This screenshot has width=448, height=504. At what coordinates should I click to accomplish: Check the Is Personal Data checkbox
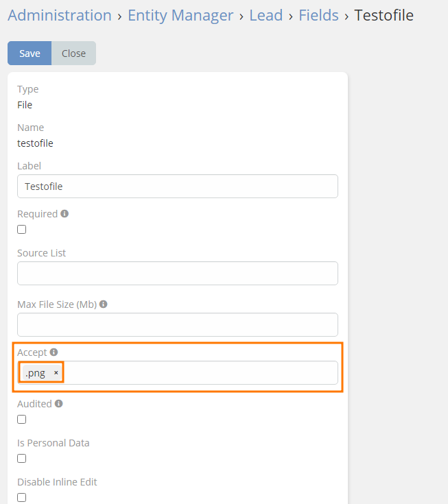click(22, 459)
